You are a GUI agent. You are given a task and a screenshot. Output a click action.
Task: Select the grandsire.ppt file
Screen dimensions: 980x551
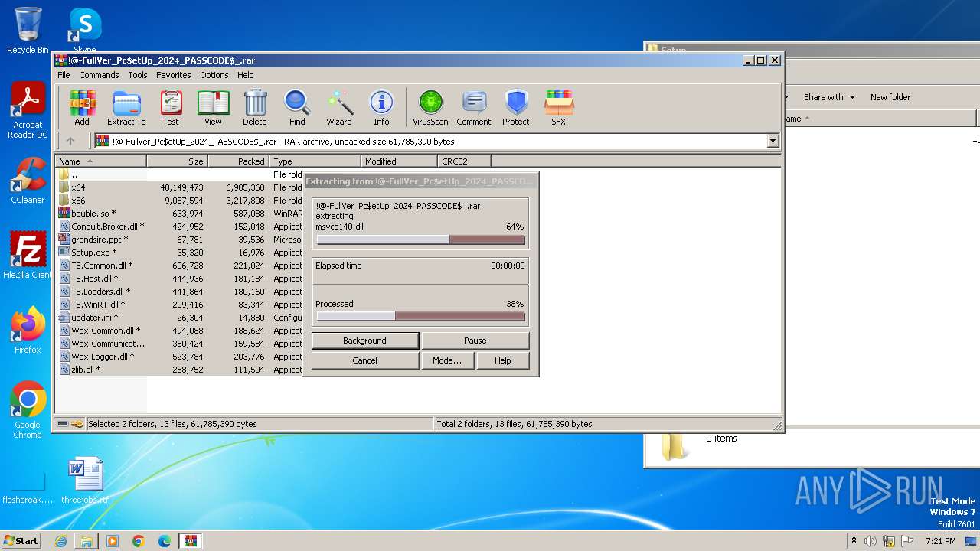tap(180, 240)
